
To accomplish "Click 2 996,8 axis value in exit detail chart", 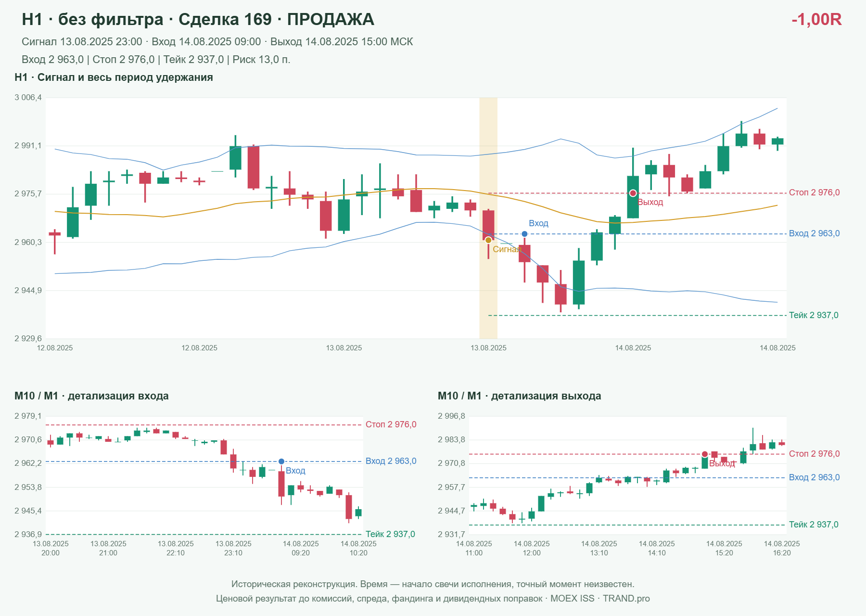I will (x=451, y=416).
